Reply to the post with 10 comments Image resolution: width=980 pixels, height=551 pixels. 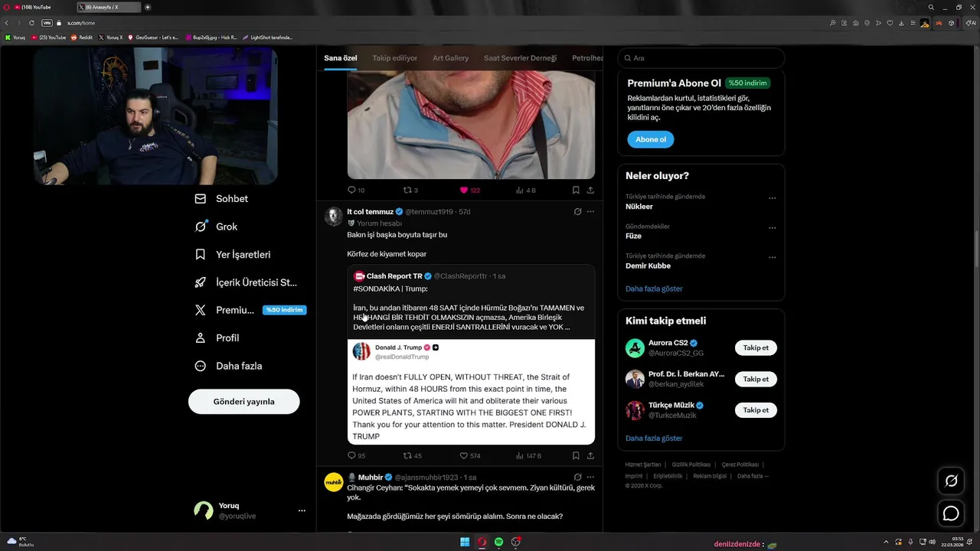(x=356, y=190)
